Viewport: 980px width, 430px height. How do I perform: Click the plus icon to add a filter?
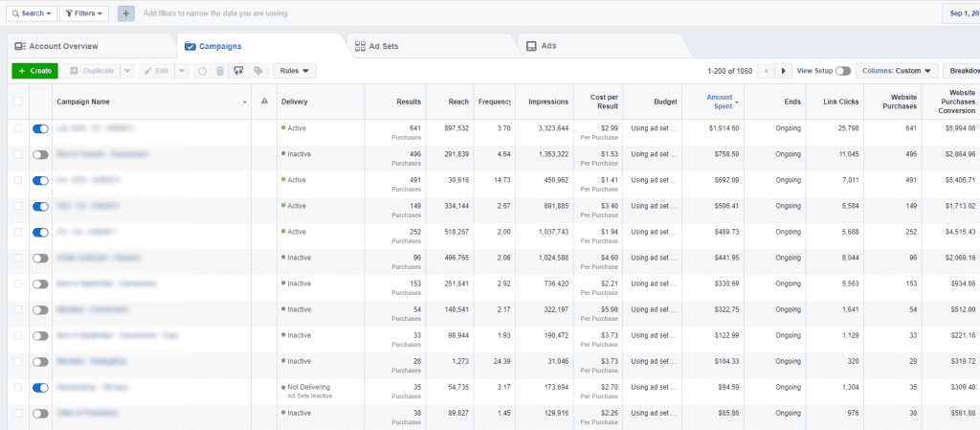click(x=126, y=13)
